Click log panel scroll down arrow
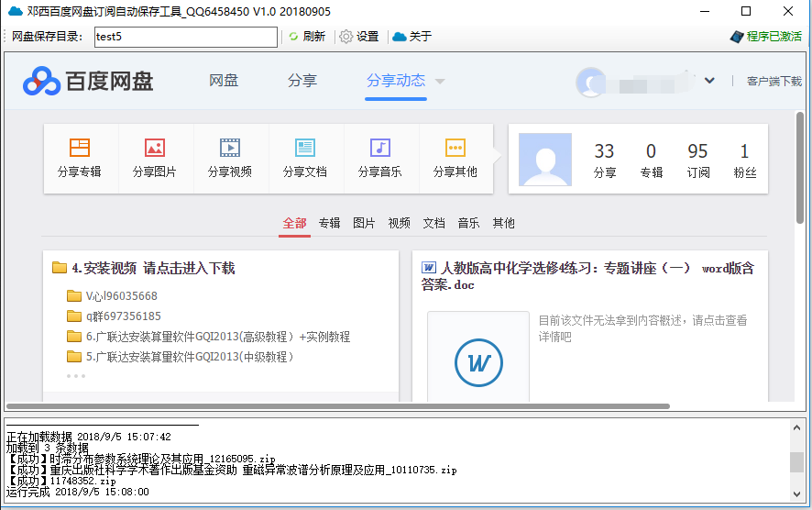This screenshot has width=812, height=510. point(797,493)
